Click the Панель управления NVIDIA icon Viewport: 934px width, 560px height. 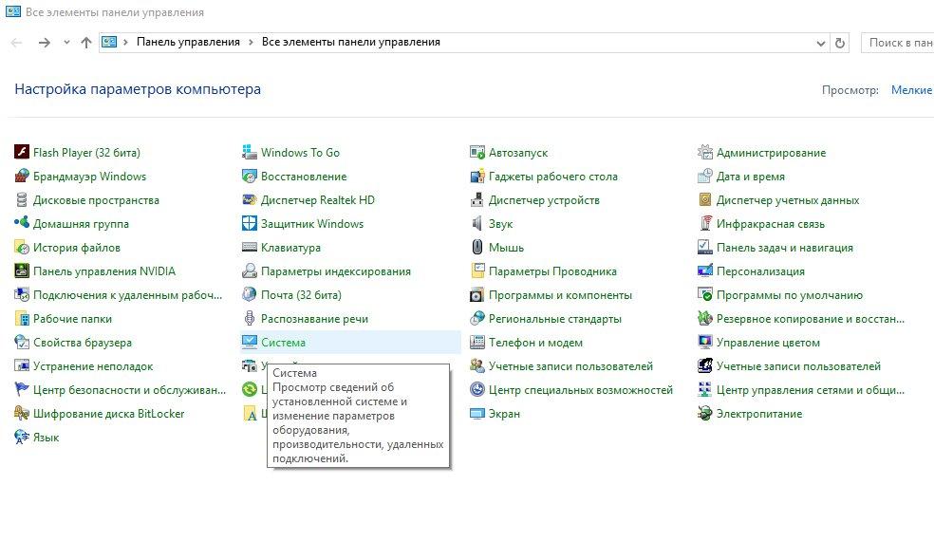(x=22, y=271)
